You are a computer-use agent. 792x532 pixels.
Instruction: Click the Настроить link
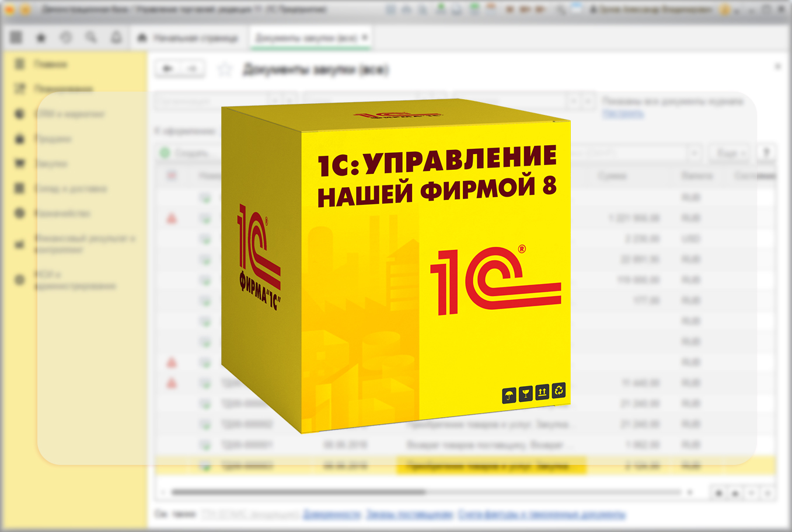(x=623, y=113)
